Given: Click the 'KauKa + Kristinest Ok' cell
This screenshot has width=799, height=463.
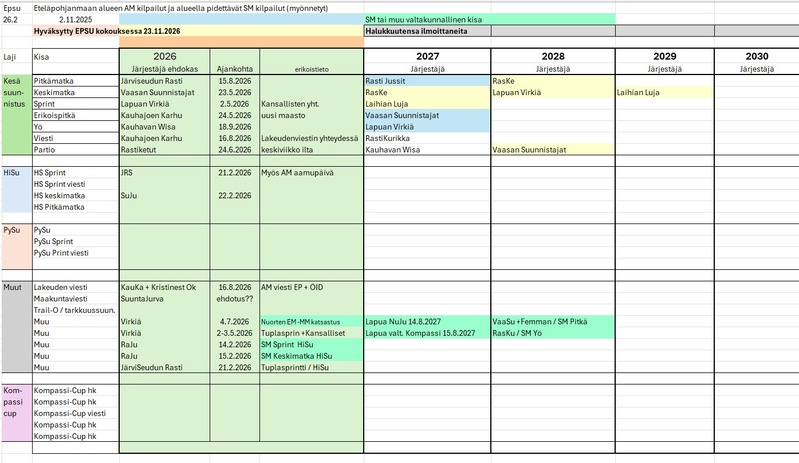Looking at the screenshot, I should (x=158, y=286).
